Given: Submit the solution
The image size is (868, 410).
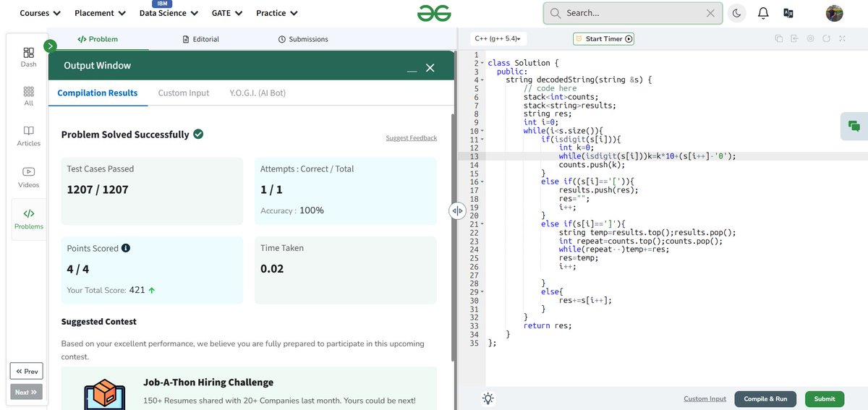Looking at the screenshot, I should [x=825, y=398].
